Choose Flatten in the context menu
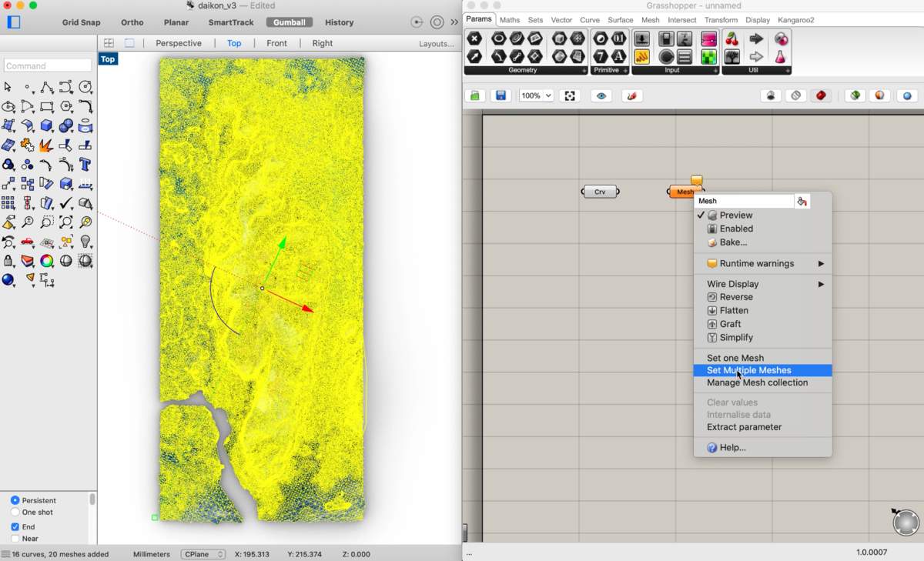 click(734, 310)
